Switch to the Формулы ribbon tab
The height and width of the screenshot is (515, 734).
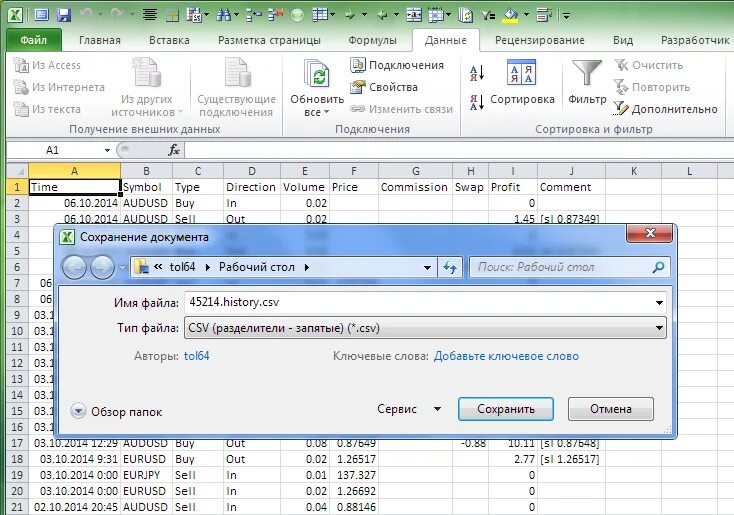tap(372, 40)
